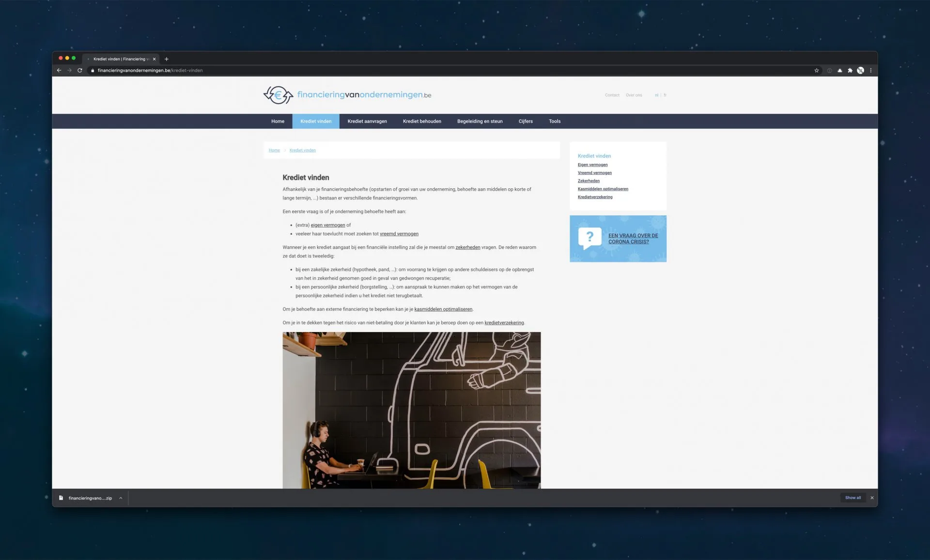Image resolution: width=930 pixels, height=560 pixels.
Task: Click the financieringvanondernemingen.be logo
Action: tap(347, 95)
